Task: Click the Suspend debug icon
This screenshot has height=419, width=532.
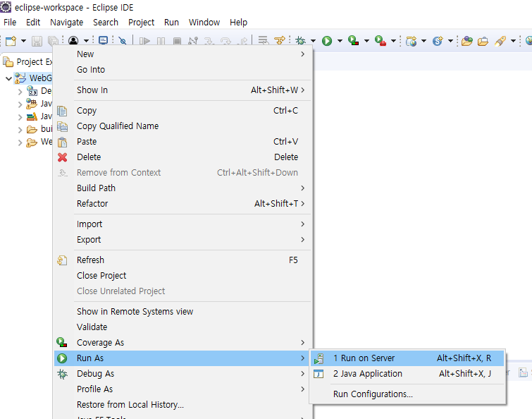Action: 161,41
